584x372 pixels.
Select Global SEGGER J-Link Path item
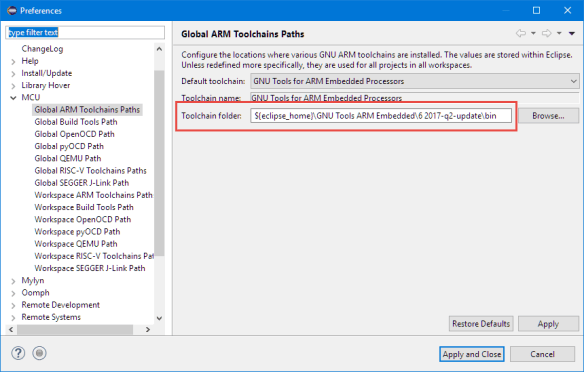(82, 183)
